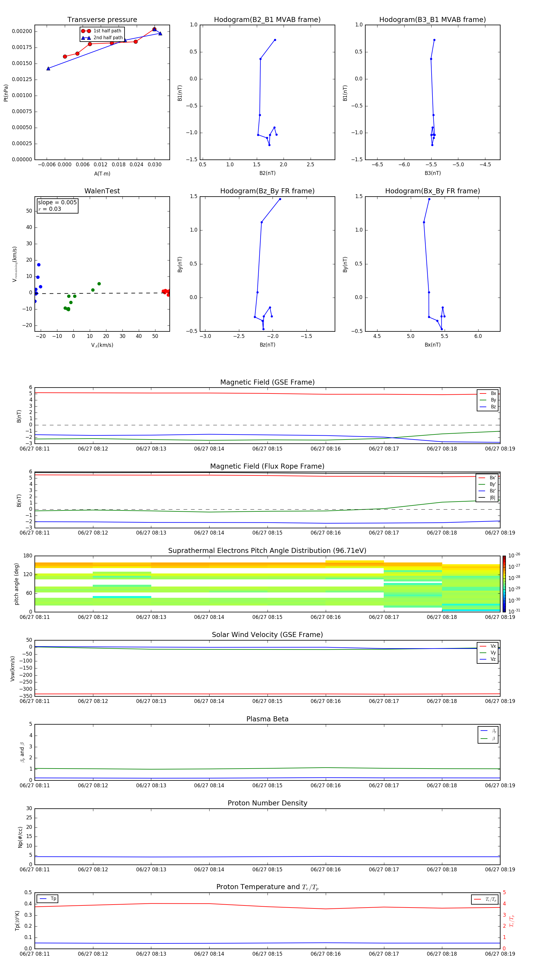
Task: Click the 'slope = 0.005' annotation
Action: tap(57, 203)
